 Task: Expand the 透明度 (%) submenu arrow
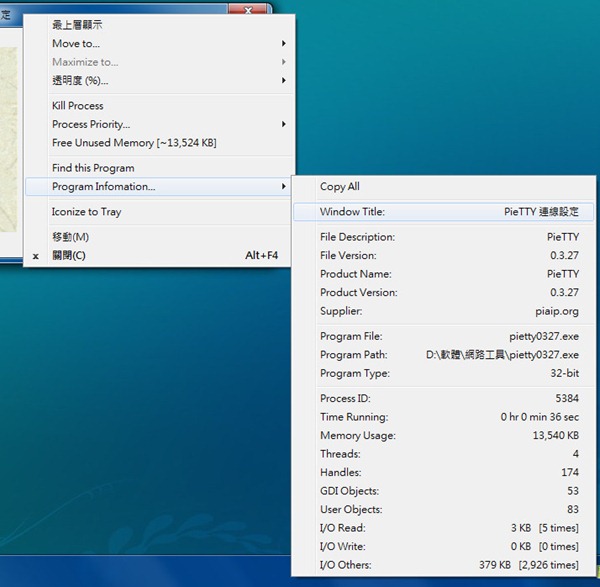coord(284,81)
